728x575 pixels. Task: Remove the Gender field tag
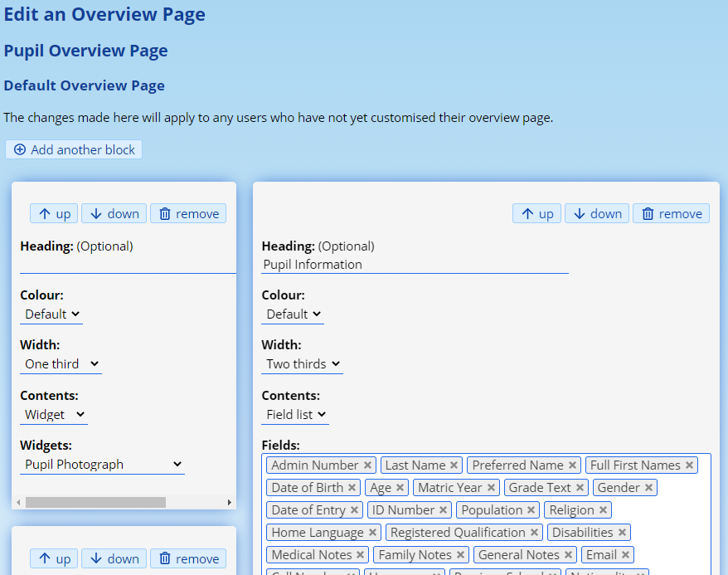pyautogui.click(x=648, y=488)
